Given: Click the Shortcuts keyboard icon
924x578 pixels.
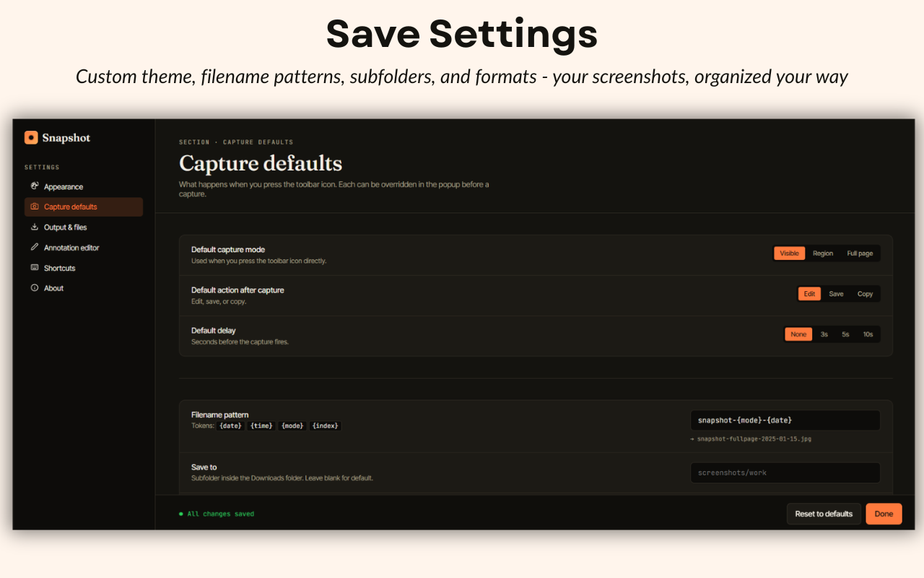Looking at the screenshot, I should pyautogui.click(x=35, y=267).
